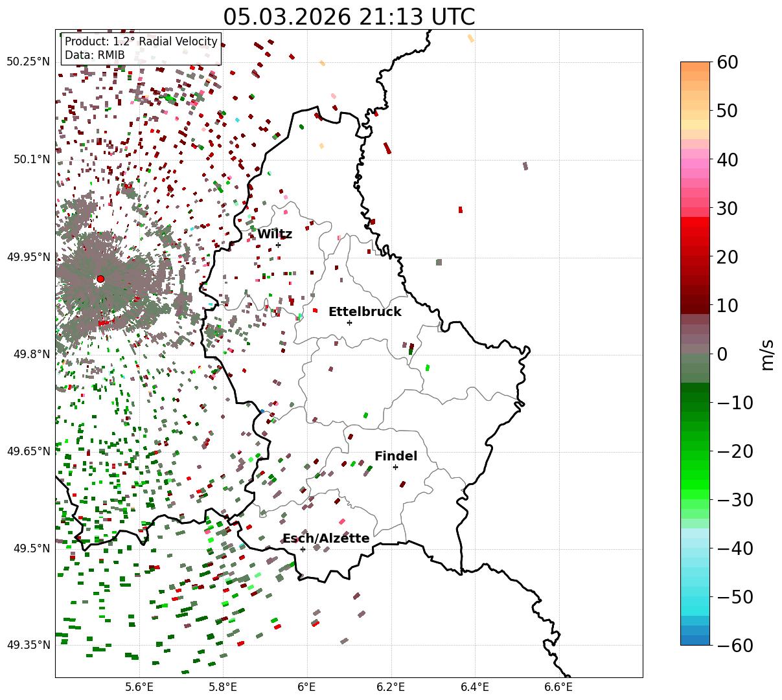Click the cross marker below Ettelbruck
The height and width of the screenshot is (700, 782).
pyautogui.click(x=349, y=322)
